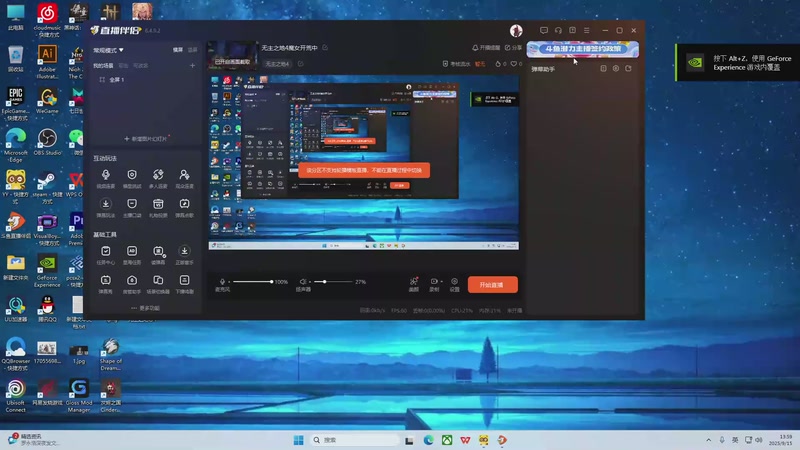Open the OBS Studio desktop shortcut
The image size is (800, 450).
(x=47, y=142)
